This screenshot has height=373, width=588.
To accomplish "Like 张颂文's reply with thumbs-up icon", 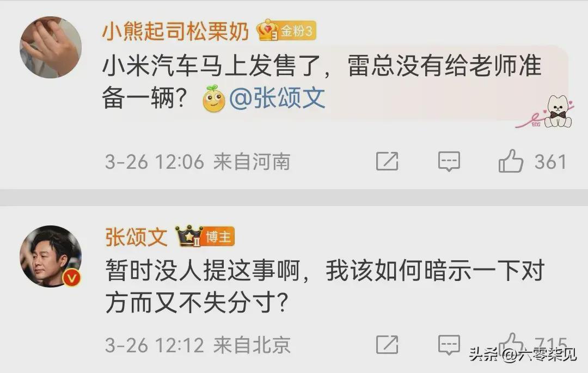I will tap(511, 343).
